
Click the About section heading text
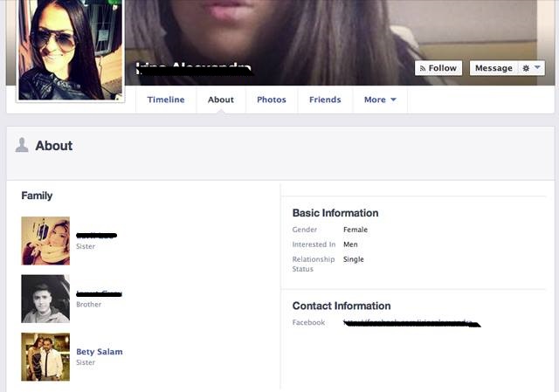54,146
